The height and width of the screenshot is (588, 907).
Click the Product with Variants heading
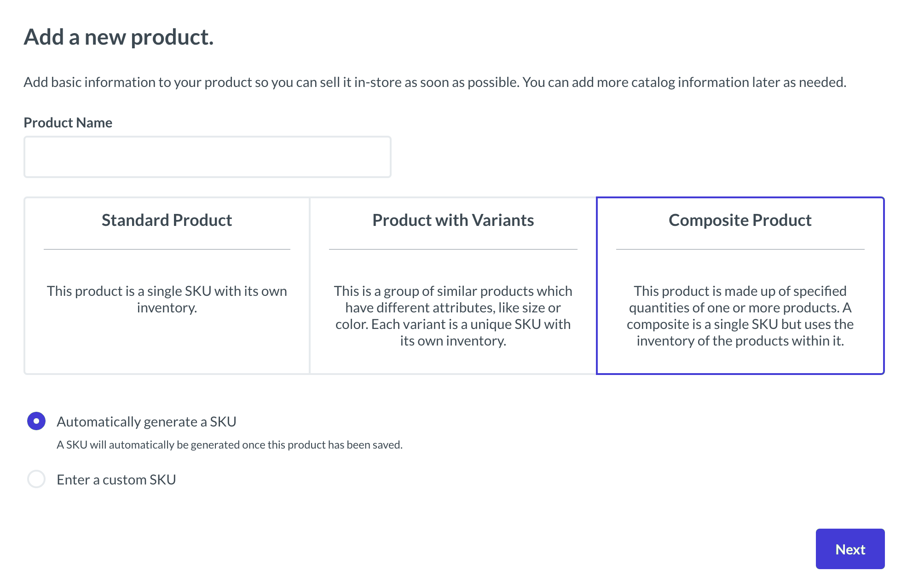(x=453, y=220)
